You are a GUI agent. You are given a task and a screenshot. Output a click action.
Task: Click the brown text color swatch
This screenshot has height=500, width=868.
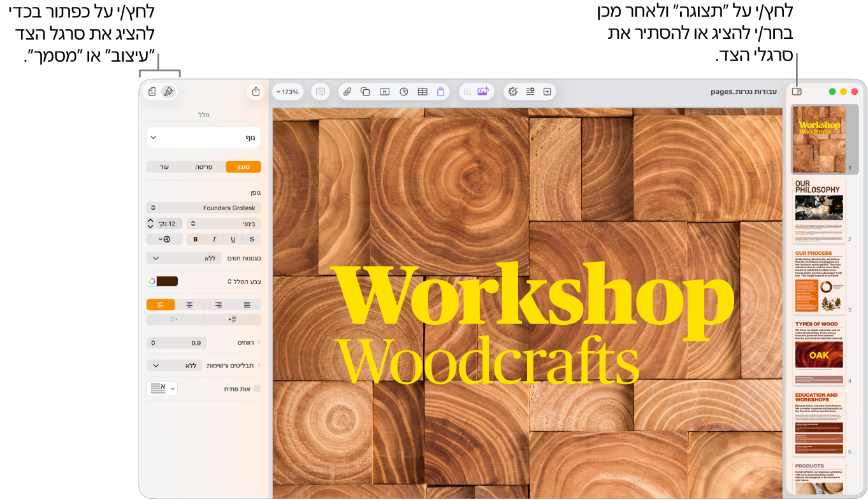click(168, 281)
